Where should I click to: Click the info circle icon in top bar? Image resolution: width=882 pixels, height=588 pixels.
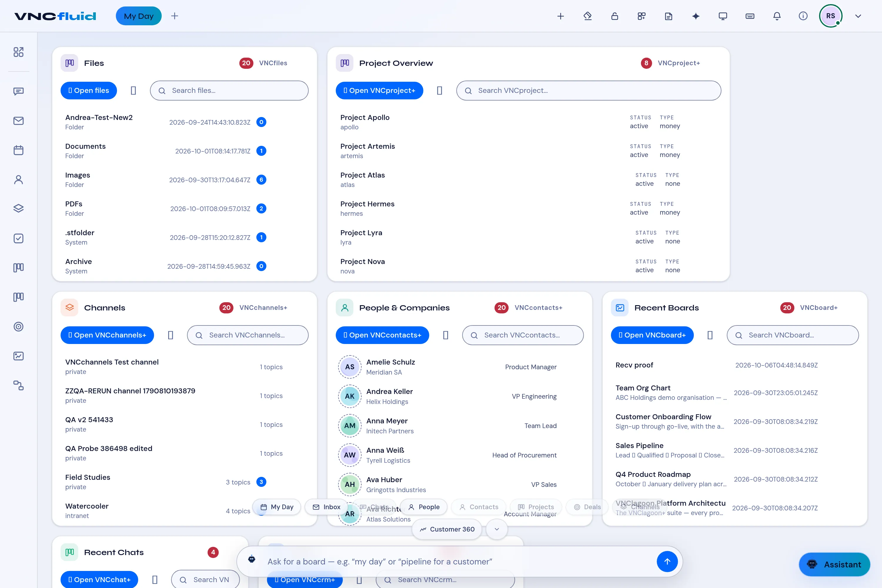pyautogui.click(x=803, y=16)
